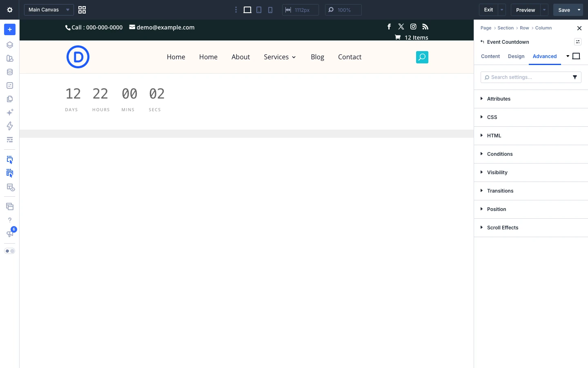This screenshot has width=588, height=368.
Task: Open the database variables icon in sidebar
Action: pyautogui.click(x=10, y=72)
